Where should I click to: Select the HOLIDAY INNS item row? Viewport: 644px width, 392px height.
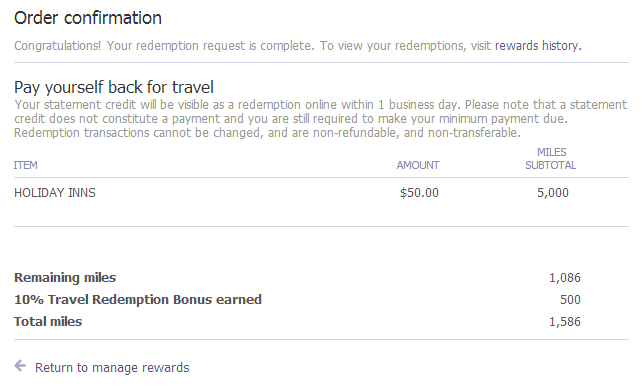pyautogui.click(x=321, y=193)
